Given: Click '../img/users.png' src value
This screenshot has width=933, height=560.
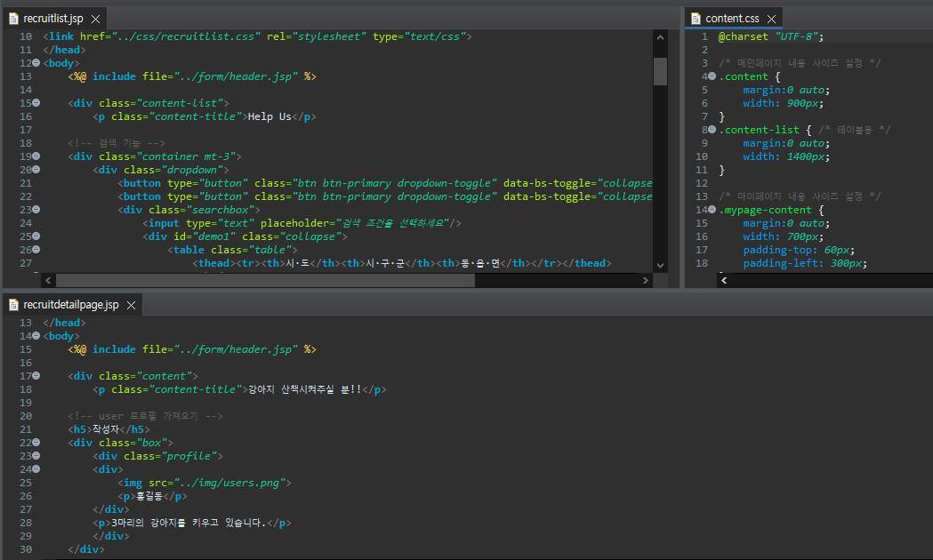Looking at the screenshot, I should coord(229,483).
